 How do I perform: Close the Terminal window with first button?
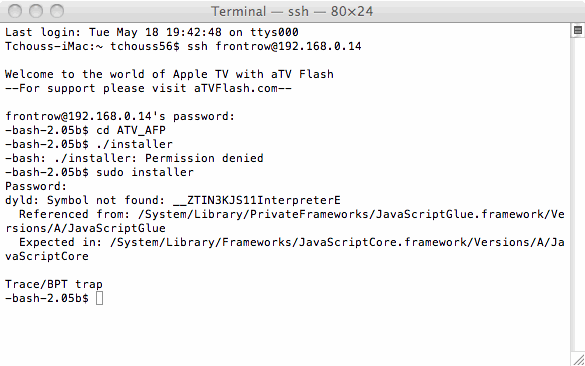(x=15, y=11)
